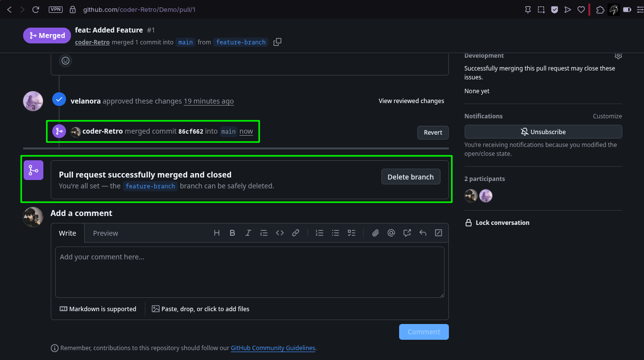The image size is (644, 360).
Task: Click the Add your comment text area
Action: pos(250,272)
